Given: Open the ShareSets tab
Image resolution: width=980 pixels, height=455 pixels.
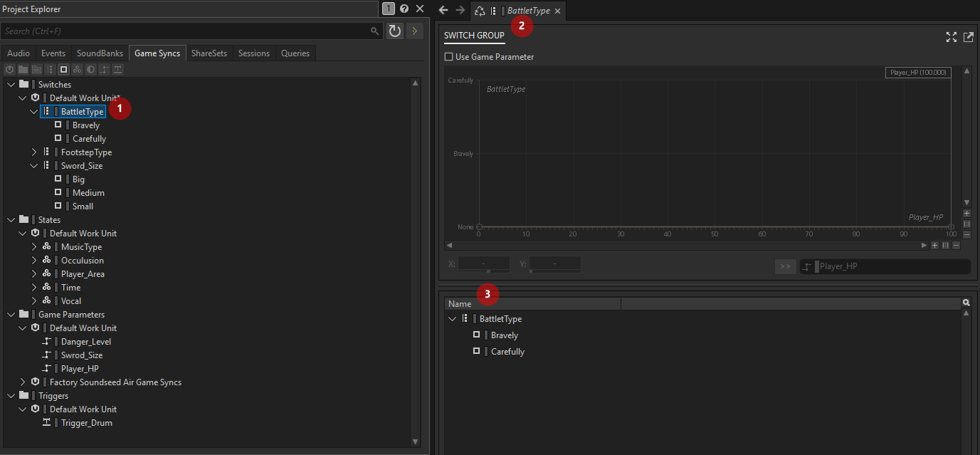Looking at the screenshot, I should pos(209,53).
